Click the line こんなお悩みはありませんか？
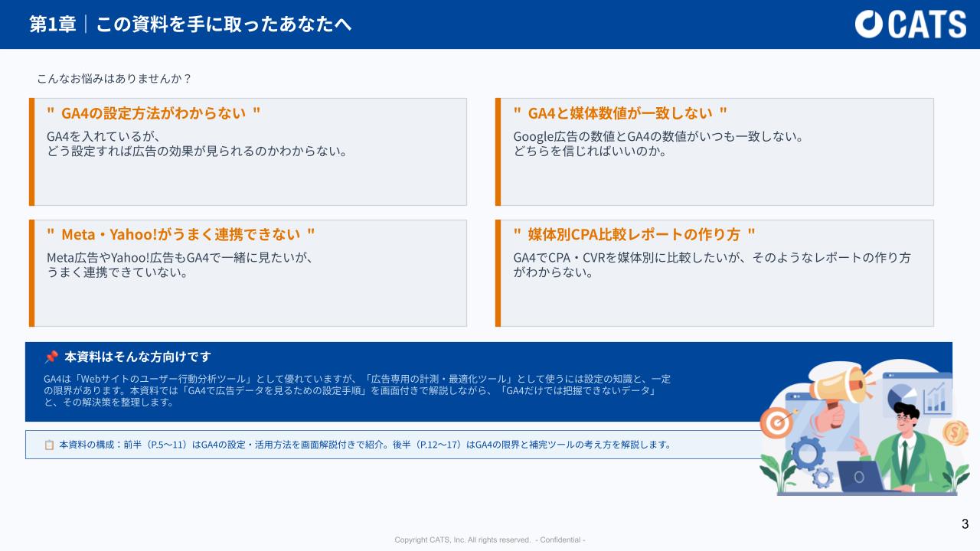This screenshot has width=980, height=551. pos(114,79)
